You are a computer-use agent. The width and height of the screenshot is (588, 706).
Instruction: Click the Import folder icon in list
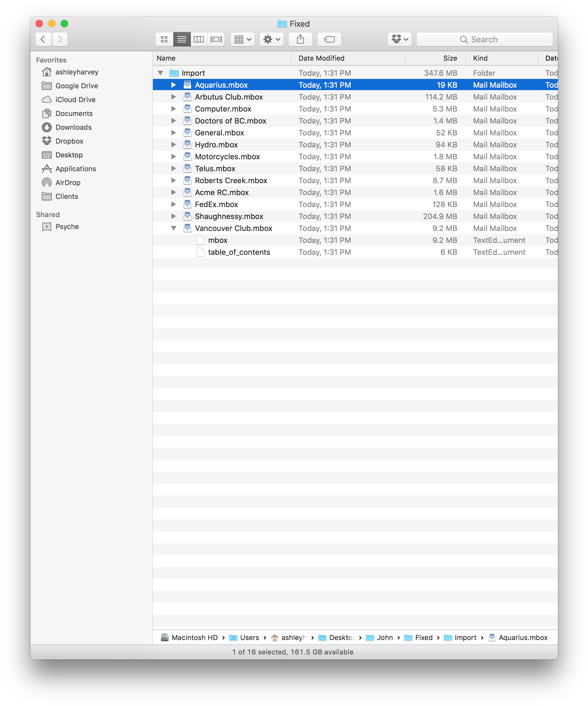(174, 73)
